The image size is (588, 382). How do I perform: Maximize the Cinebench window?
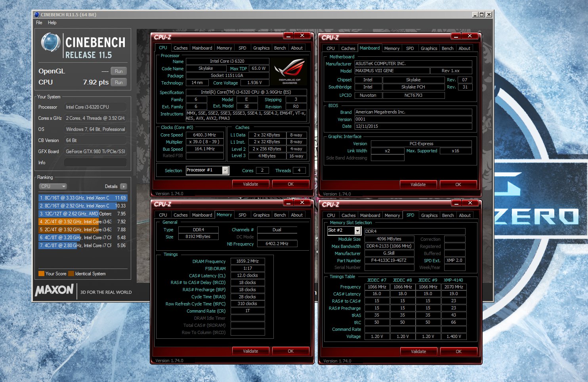481,15
